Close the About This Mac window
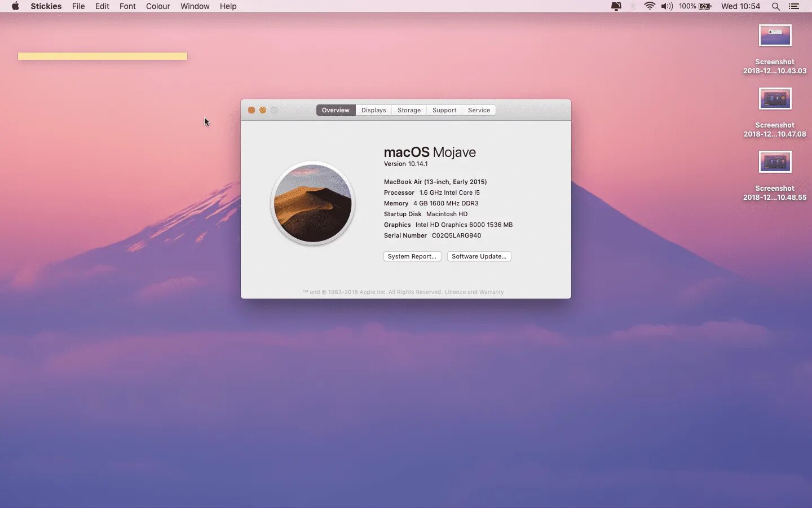 pos(251,110)
